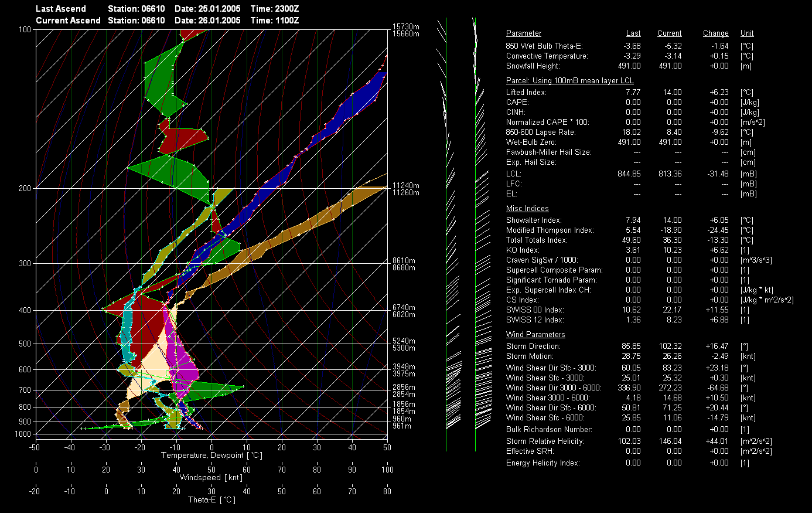Click the 'Theta-E [°C]' axis title
Image resolution: width=812 pixels, height=513 pixels.
[x=211, y=500]
